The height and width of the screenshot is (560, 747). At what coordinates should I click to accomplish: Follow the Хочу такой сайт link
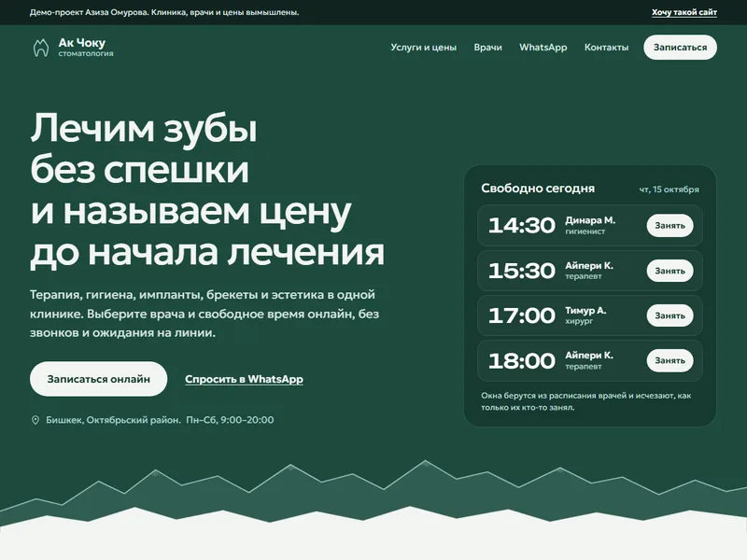pos(684,12)
